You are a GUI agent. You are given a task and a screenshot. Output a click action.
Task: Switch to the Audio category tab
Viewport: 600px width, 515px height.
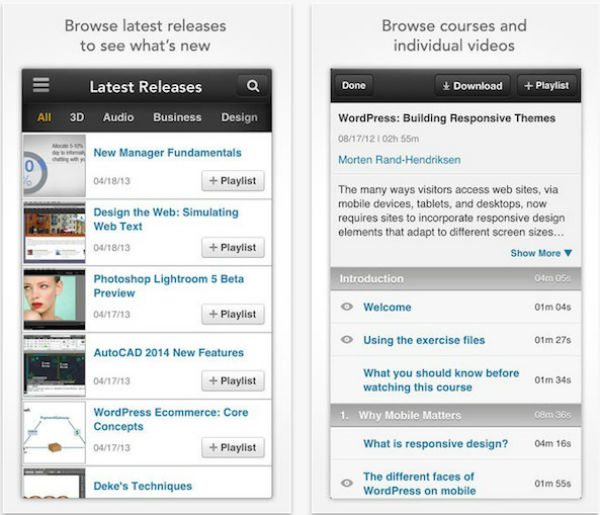tap(118, 117)
